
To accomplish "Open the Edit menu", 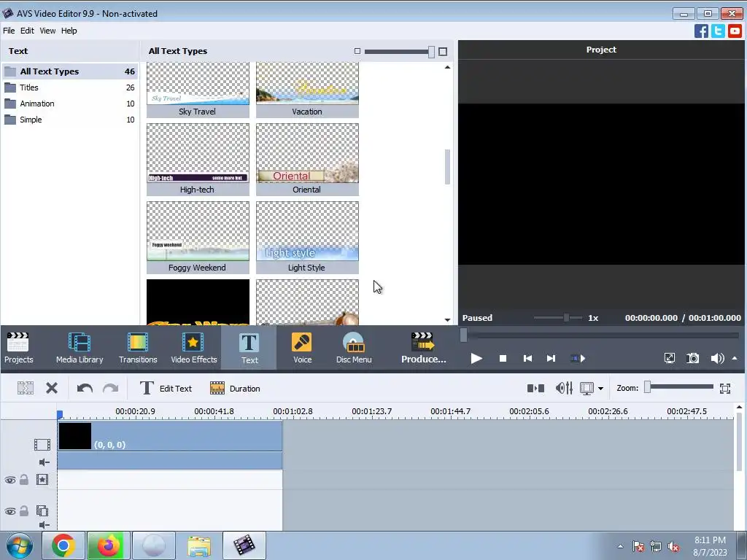I will pyautogui.click(x=27, y=31).
